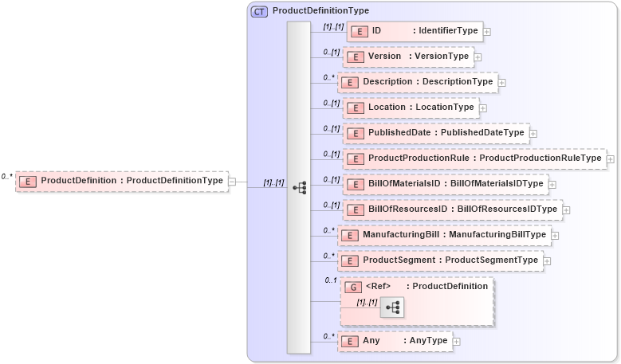Click the E icon beside Location
Screen dimensions: 621x364
click(356, 108)
